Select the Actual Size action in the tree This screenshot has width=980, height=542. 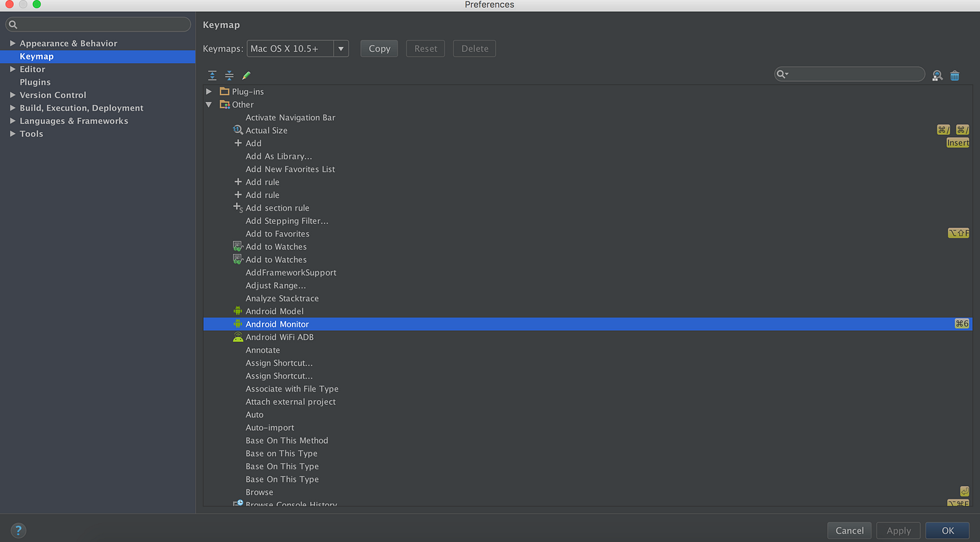(267, 129)
